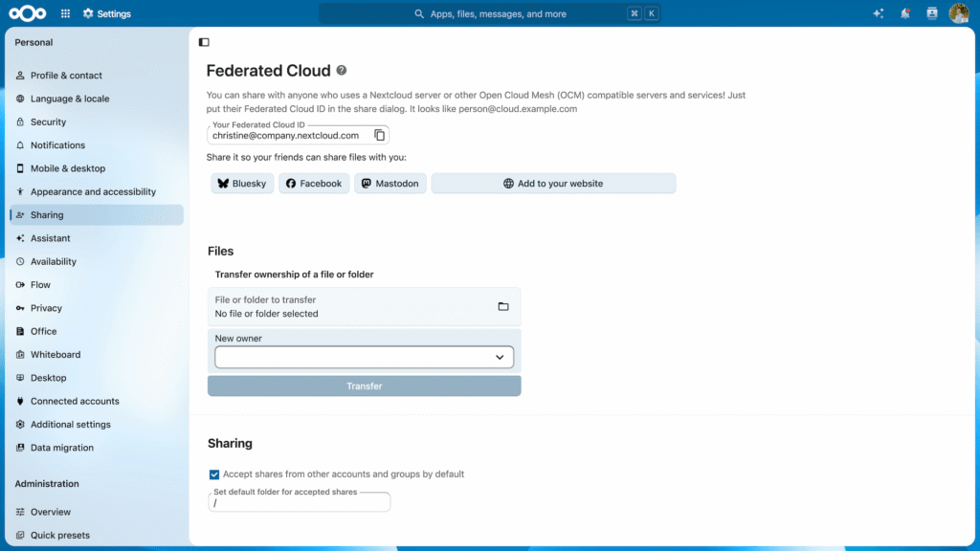The image size is (980, 551).
Task: Toggle the sidebar navigation icon
Action: pos(204,42)
